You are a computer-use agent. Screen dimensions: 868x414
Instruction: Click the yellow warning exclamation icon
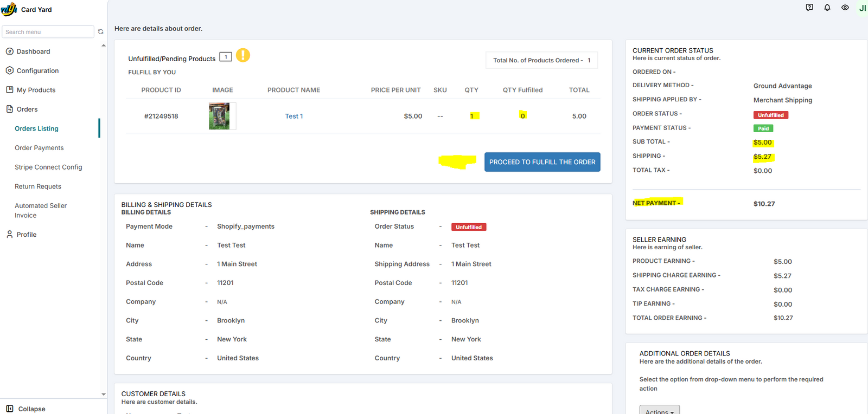[x=243, y=55]
